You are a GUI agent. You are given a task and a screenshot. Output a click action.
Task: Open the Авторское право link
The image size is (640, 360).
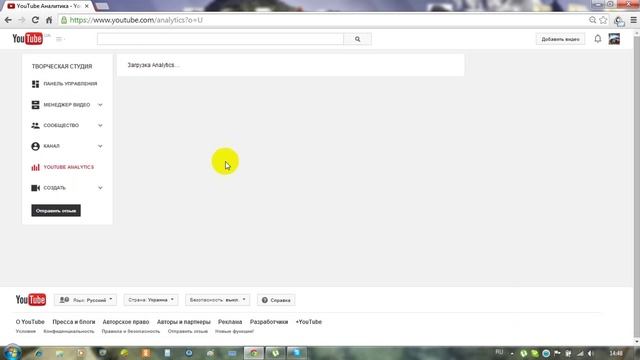click(x=126, y=322)
